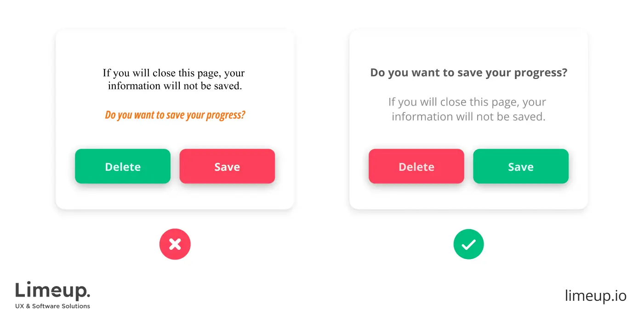The height and width of the screenshot is (315, 644).
Task: Click the gray warning text in right dialog
Action: point(468,109)
